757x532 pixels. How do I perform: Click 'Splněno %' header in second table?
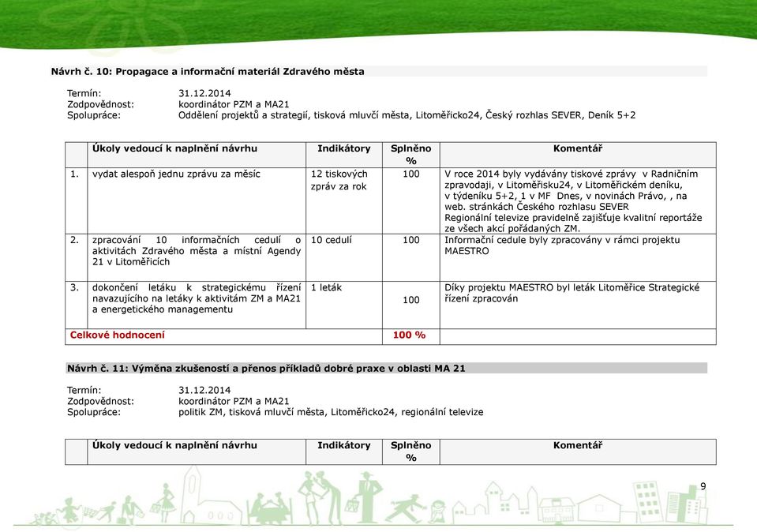coord(410,451)
